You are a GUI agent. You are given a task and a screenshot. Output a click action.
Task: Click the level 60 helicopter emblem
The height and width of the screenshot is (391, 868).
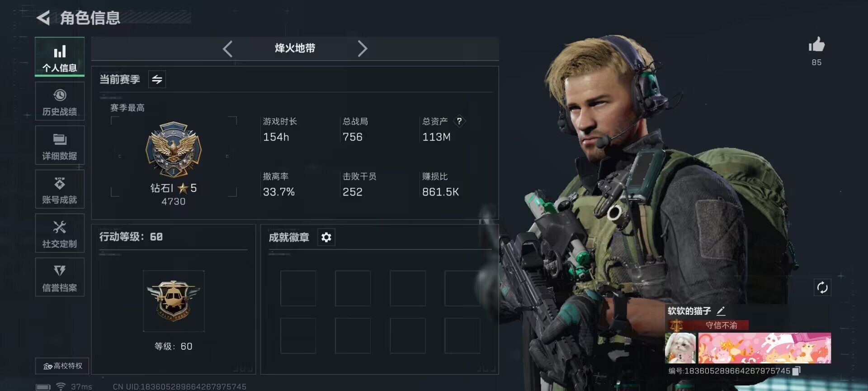pos(174,301)
